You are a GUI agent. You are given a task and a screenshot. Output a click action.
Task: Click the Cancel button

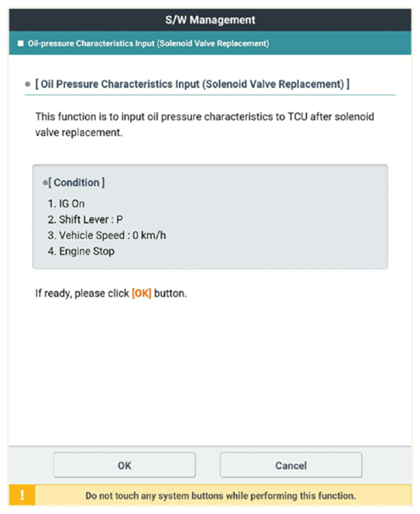tap(291, 465)
